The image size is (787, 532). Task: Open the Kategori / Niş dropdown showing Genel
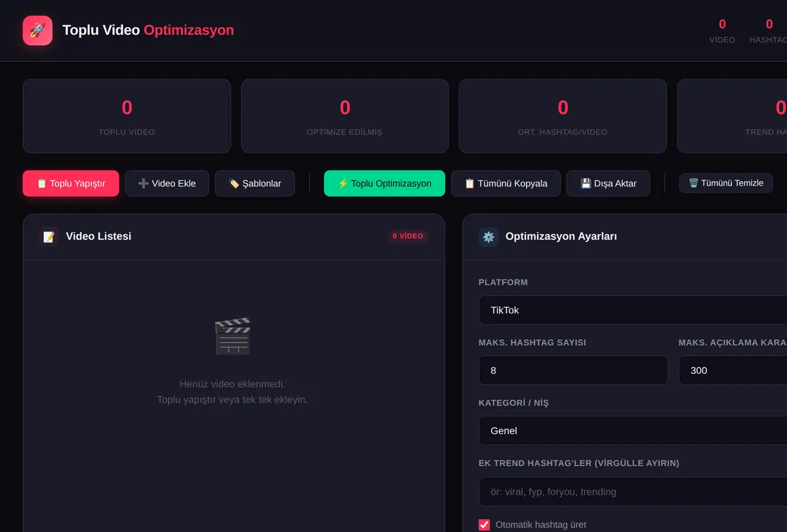point(633,430)
